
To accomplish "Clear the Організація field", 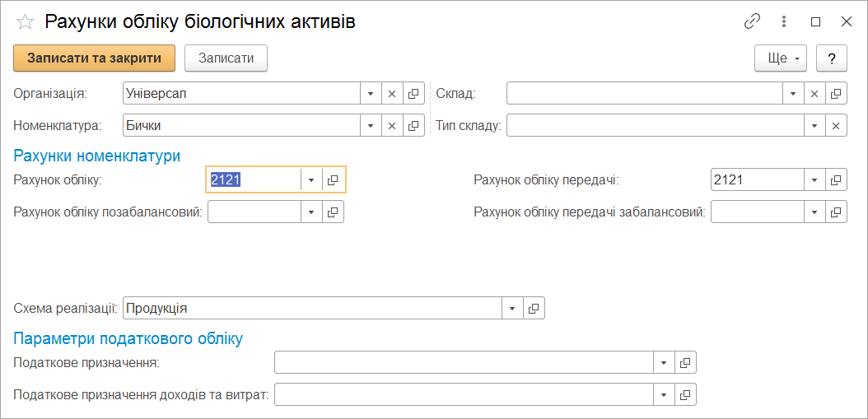I will click(392, 94).
